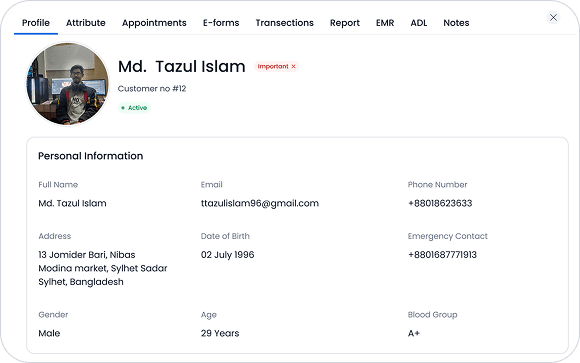Click the customer profile photo
The height and width of the screenshot is (363, 580).
68,84
